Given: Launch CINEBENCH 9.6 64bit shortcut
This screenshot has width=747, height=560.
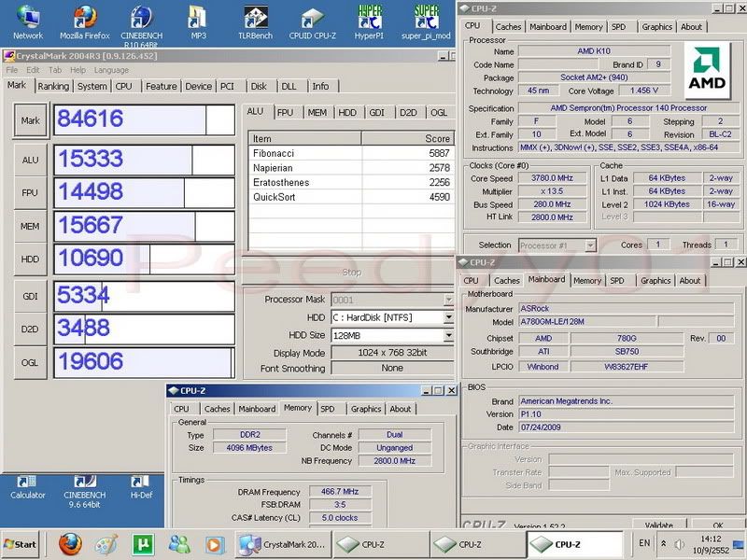Looking at the screenshot, I should pos(84,492).
